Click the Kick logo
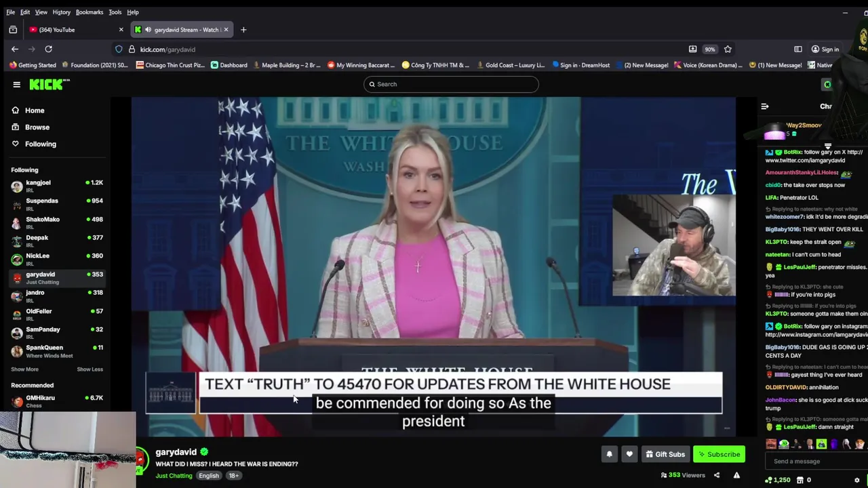Screen dimensions: 868x488 49,84
